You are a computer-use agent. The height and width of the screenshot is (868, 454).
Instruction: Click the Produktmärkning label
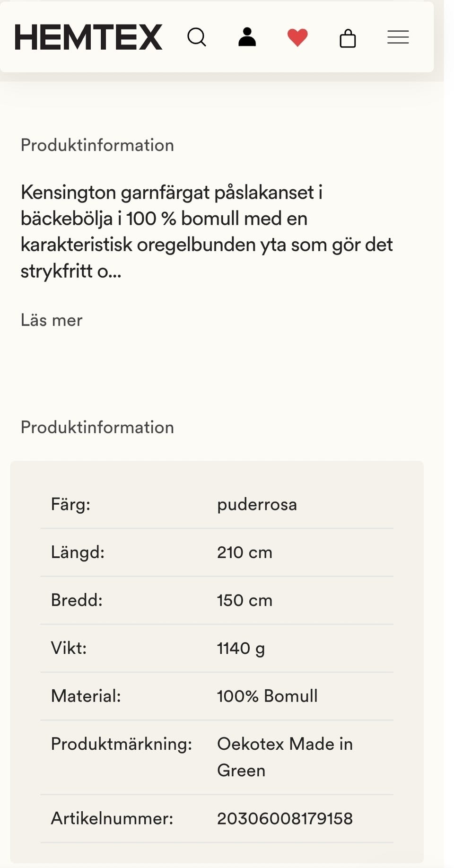[122, 745]
